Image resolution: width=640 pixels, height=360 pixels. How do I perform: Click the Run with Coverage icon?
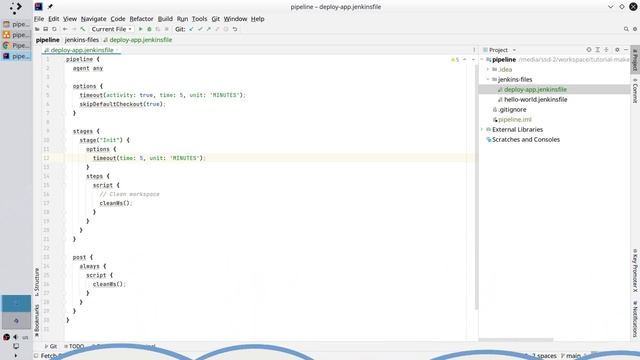(158, 29)
